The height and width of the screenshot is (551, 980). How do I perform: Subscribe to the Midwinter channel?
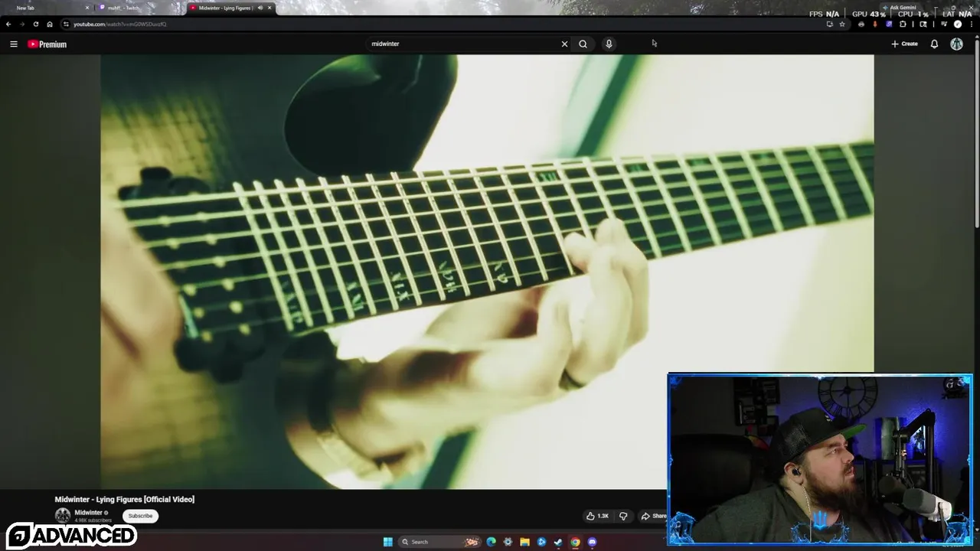[x=140, y=516]
